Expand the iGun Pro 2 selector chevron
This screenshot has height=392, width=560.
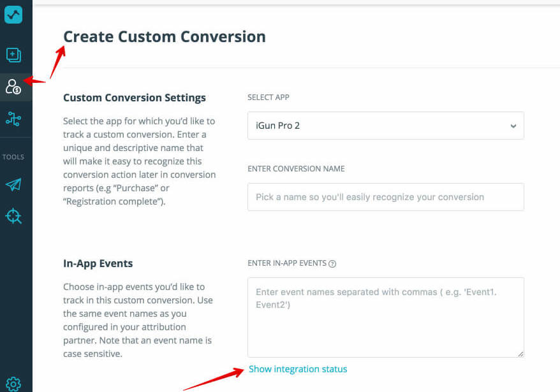513,126
